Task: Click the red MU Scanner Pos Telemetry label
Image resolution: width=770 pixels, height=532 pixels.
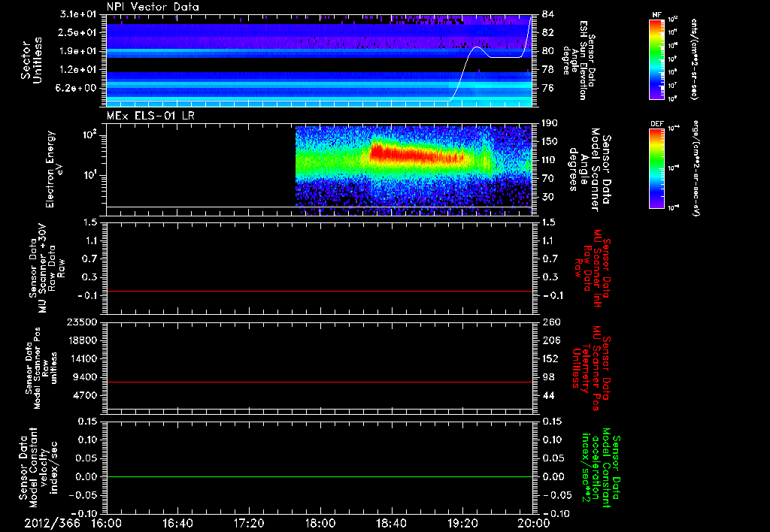Action: click(591, 368)
